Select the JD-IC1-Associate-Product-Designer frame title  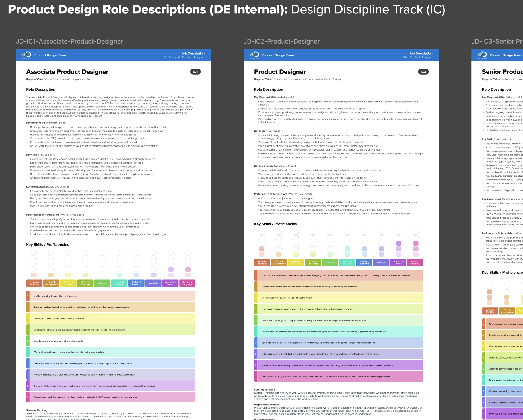tap(69, 41)
